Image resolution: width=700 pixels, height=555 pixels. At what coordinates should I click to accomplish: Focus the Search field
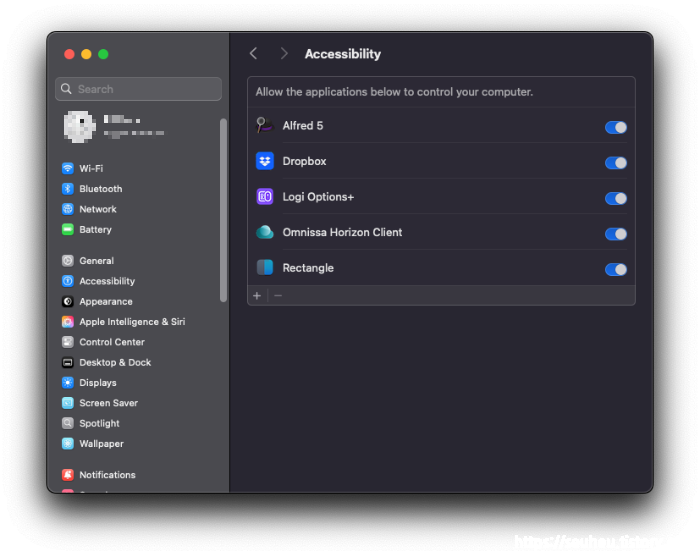click(138, 89)
